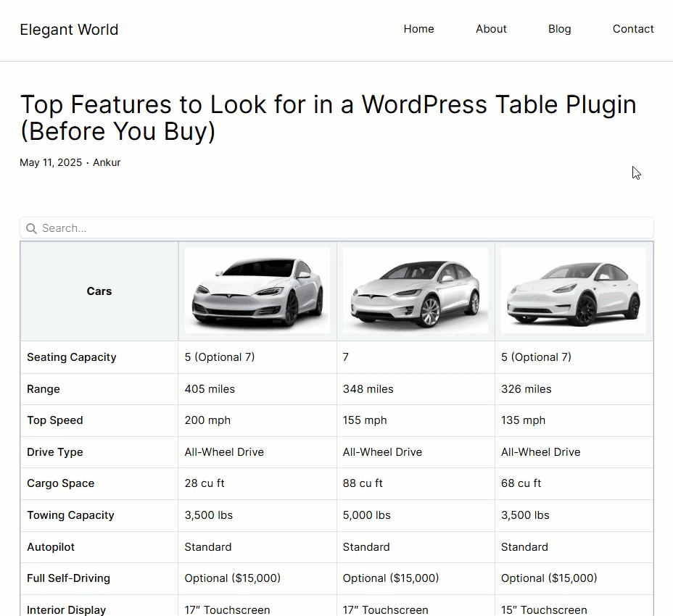Click the 200 mph cell

(257, 420)
